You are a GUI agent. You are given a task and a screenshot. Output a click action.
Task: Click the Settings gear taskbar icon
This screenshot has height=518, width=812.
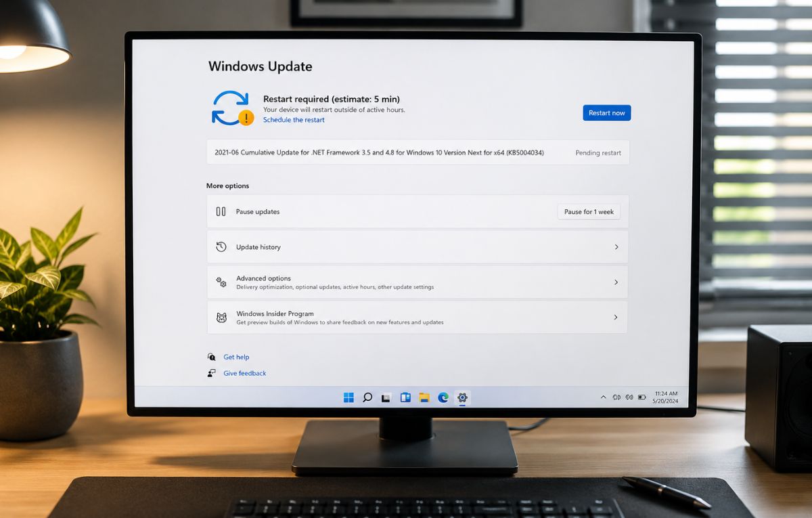pyautogui.click(x=462, y=397)
